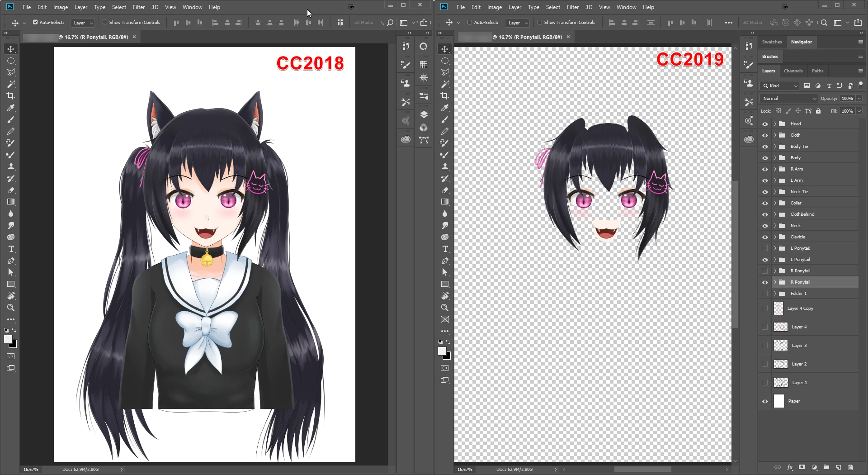868x475 pixels.
Task: Expand the Head group chevron
Action: point(775,124)
